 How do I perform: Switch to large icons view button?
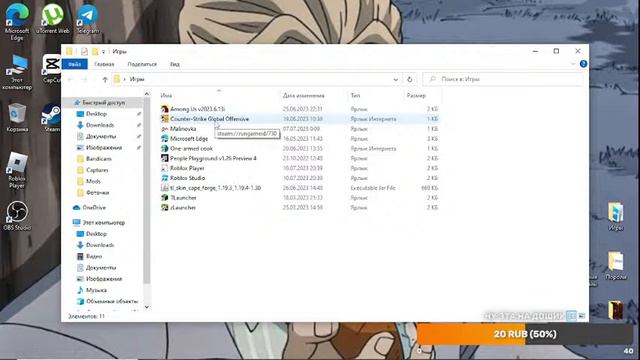[582, 316]
